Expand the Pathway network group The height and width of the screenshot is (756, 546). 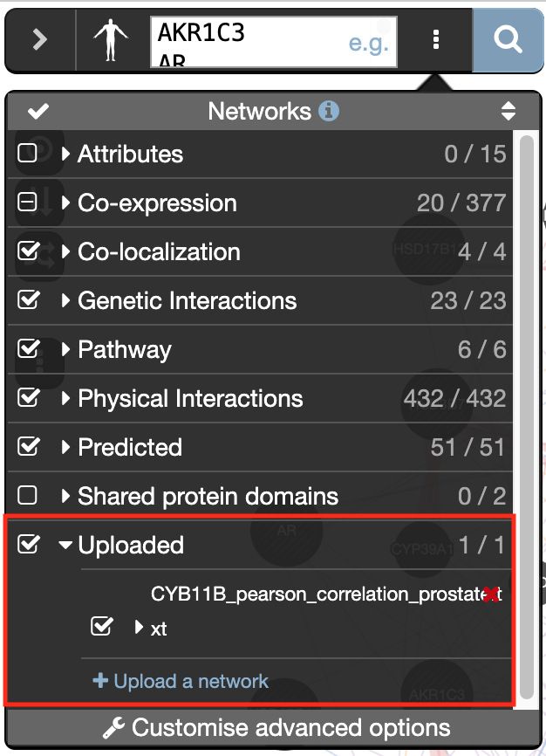(x=66, y=350)
